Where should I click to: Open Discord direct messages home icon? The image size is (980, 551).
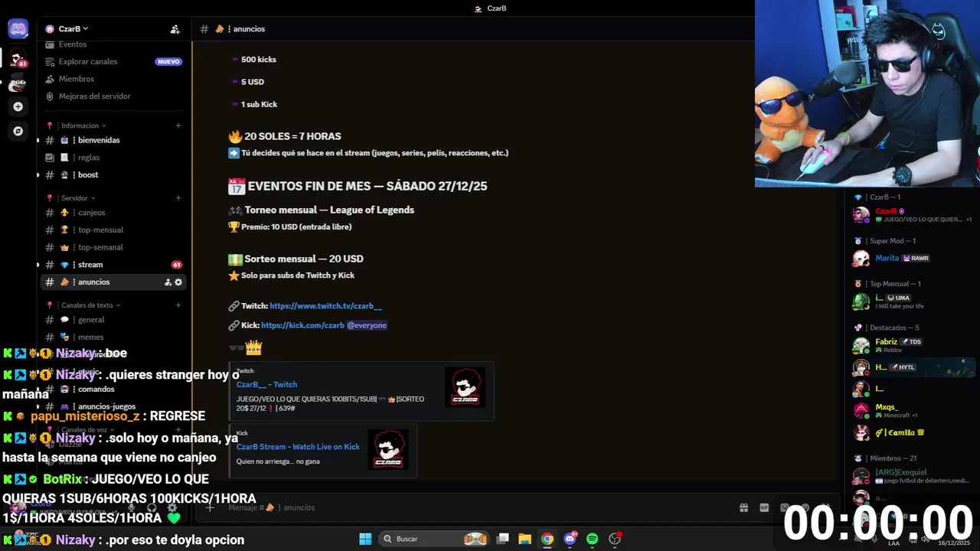point(18,29)
